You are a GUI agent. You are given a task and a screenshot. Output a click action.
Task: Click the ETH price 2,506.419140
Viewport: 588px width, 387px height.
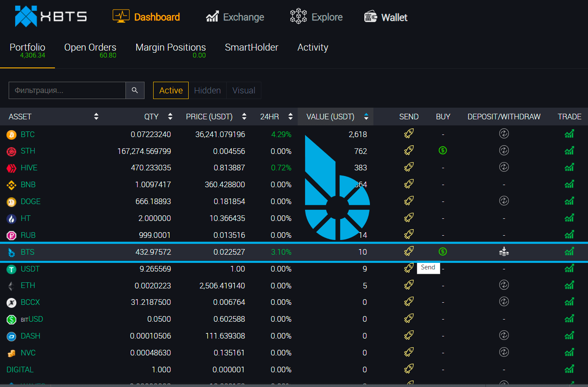(222, 285)
